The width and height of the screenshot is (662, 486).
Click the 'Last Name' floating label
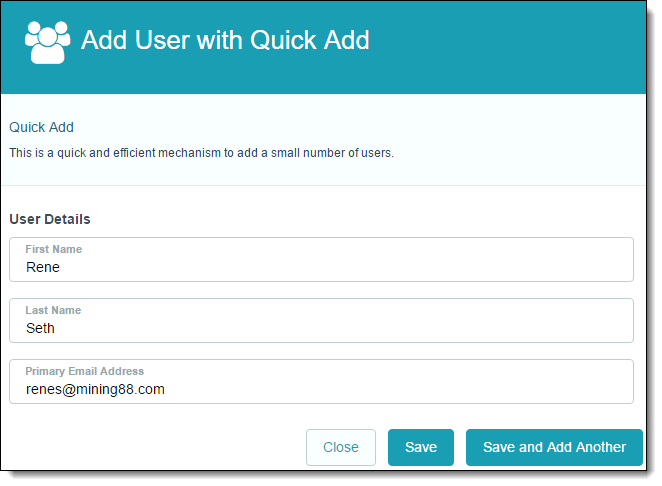[x=53, y=310]
